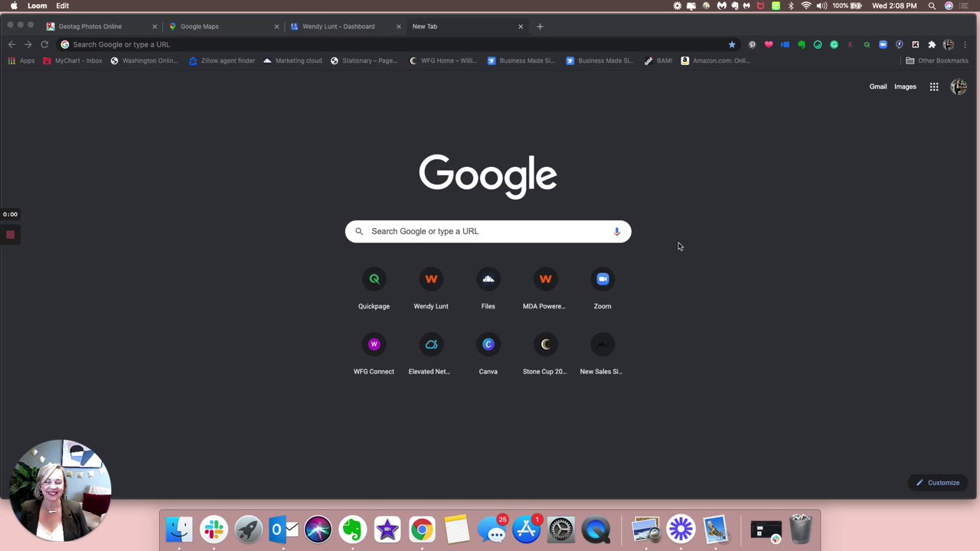The width and height of the screenshot is (980, 551).
Task: Open Wi-Fi status menu
Action: tap(806, 5)
